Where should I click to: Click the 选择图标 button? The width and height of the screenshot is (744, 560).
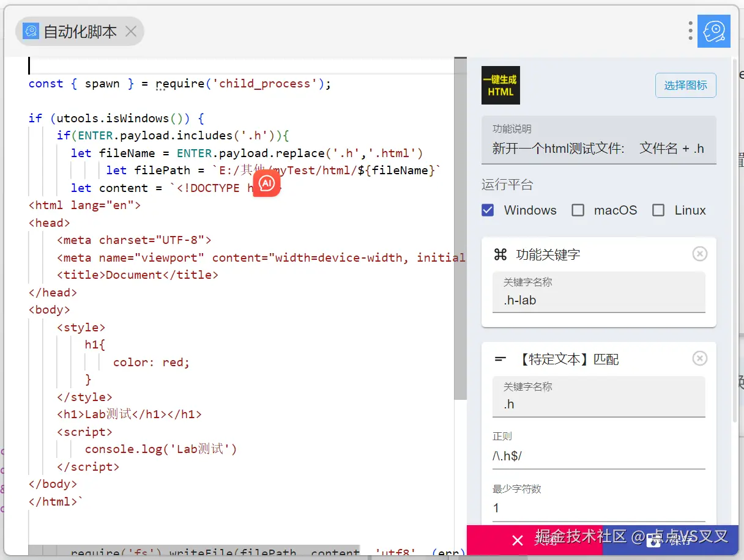point(685,85)
